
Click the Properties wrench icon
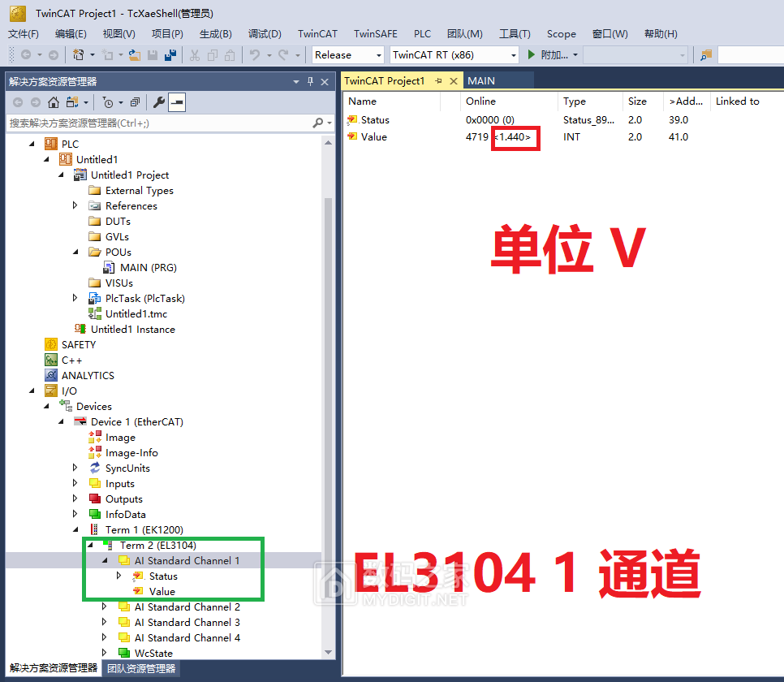point(159,102)
